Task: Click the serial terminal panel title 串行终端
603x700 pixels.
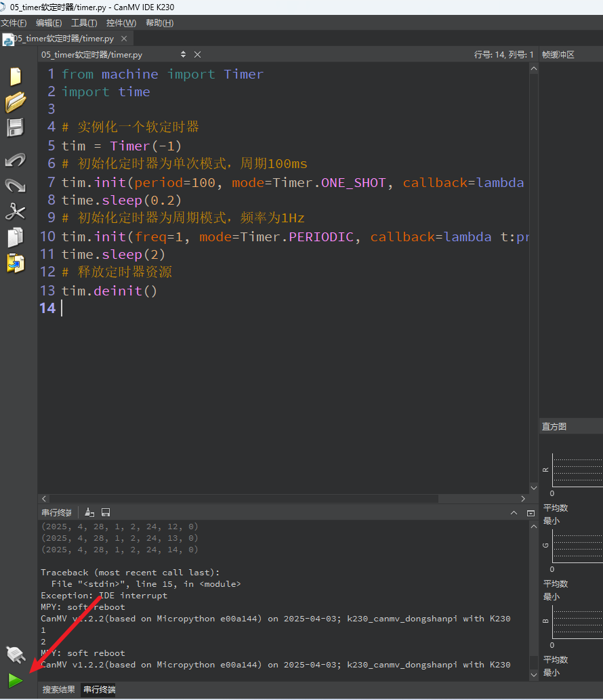Action: (57, 512)
